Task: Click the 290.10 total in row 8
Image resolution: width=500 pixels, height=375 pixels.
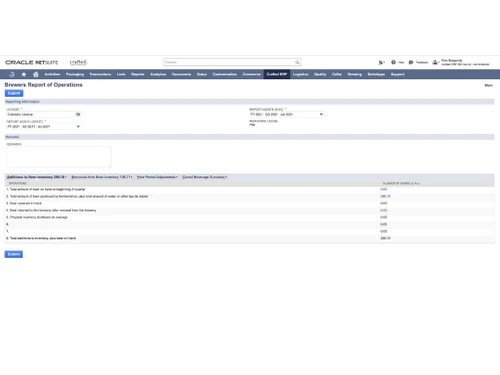Action: point(385,238)
